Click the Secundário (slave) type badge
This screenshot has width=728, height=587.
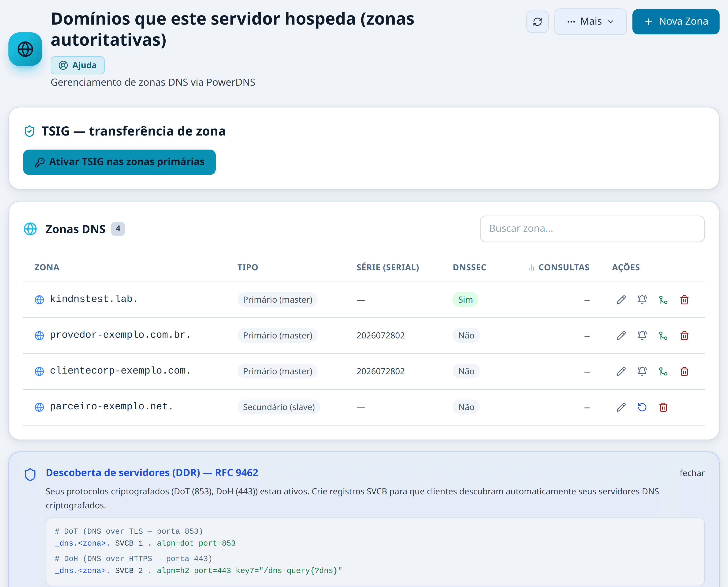click(279, 407)
